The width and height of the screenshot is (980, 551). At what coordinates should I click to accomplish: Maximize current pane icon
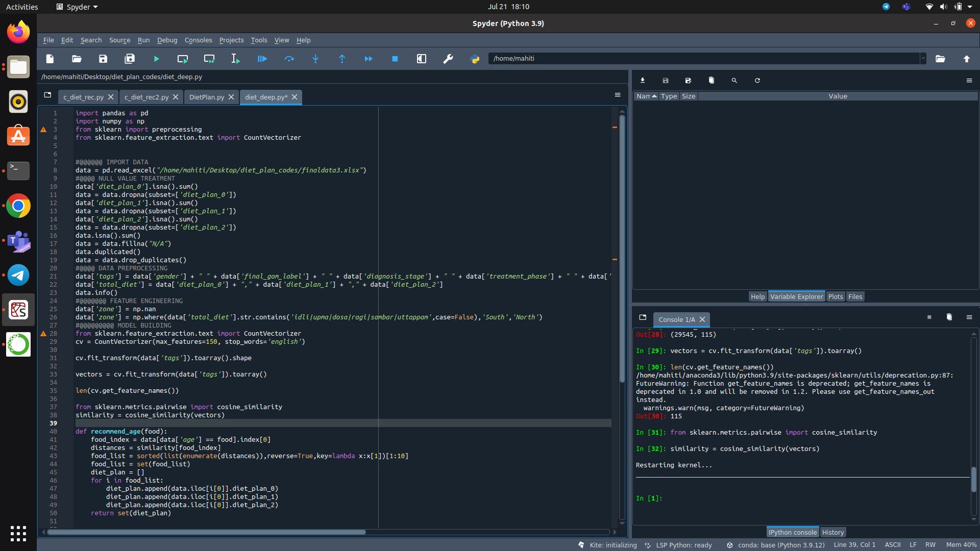pyautogui.click(x=422, y=59)
